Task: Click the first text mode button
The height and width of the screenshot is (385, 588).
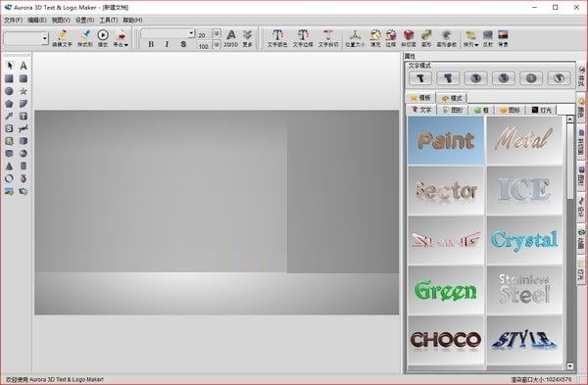Action: pos(420,78)
